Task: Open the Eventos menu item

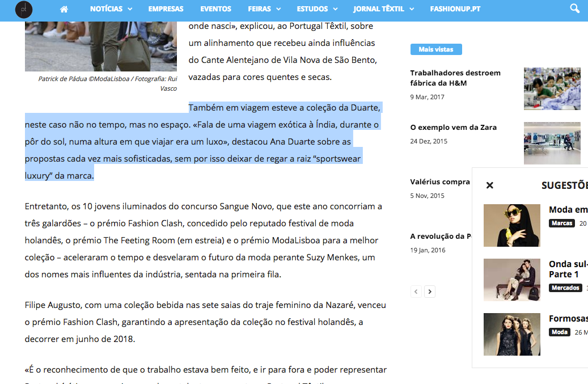Action: 215,9
